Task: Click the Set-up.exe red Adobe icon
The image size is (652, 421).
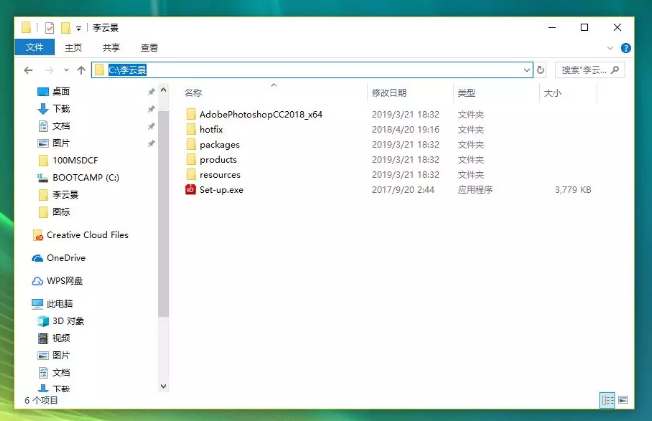Action: [190, 190]
